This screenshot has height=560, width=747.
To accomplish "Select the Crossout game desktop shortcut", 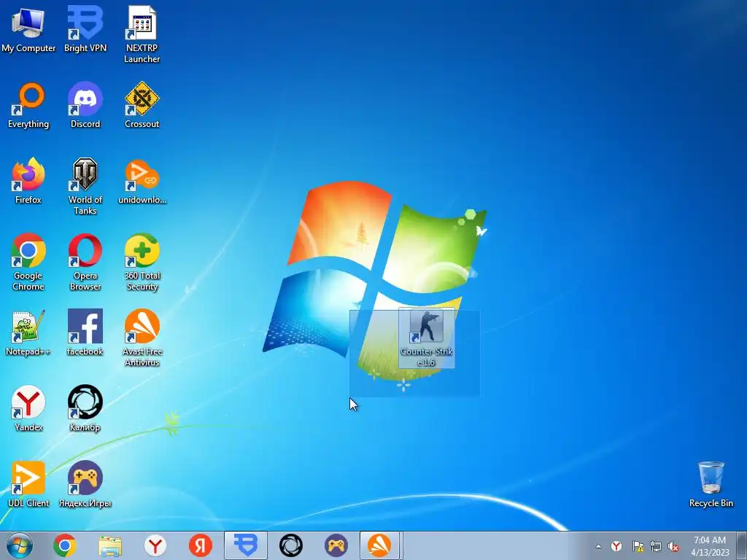I will [142, 106].
